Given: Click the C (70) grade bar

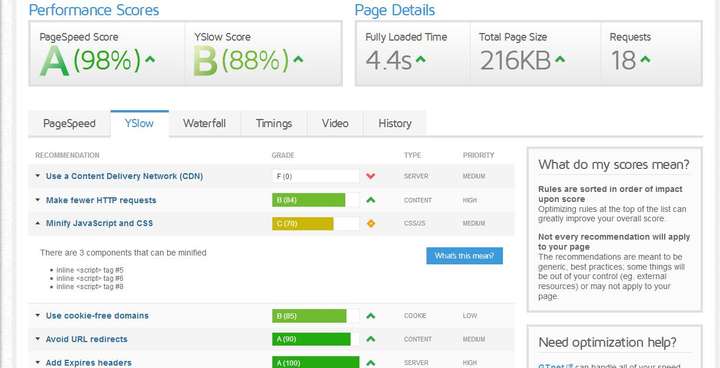Looking at the screenshot, I should 315,224.
